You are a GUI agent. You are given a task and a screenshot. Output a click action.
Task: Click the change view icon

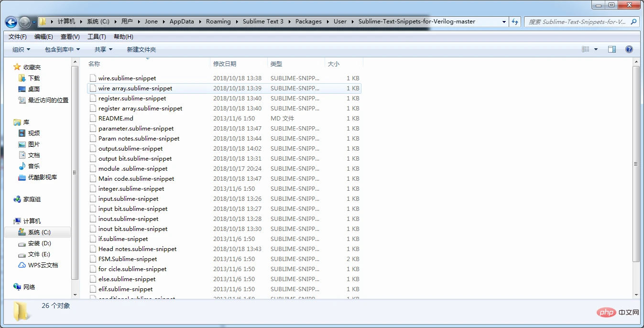586,49
